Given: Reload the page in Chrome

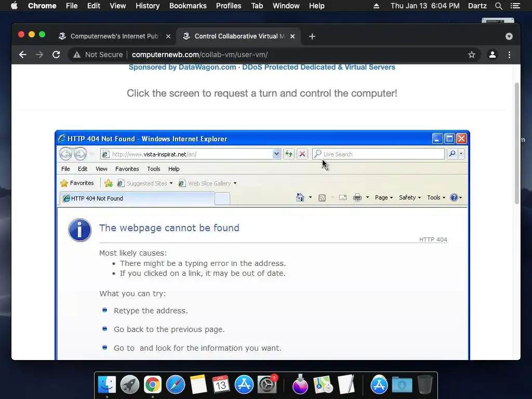Looking at the screenshot, I should click(x=56, y=55).
